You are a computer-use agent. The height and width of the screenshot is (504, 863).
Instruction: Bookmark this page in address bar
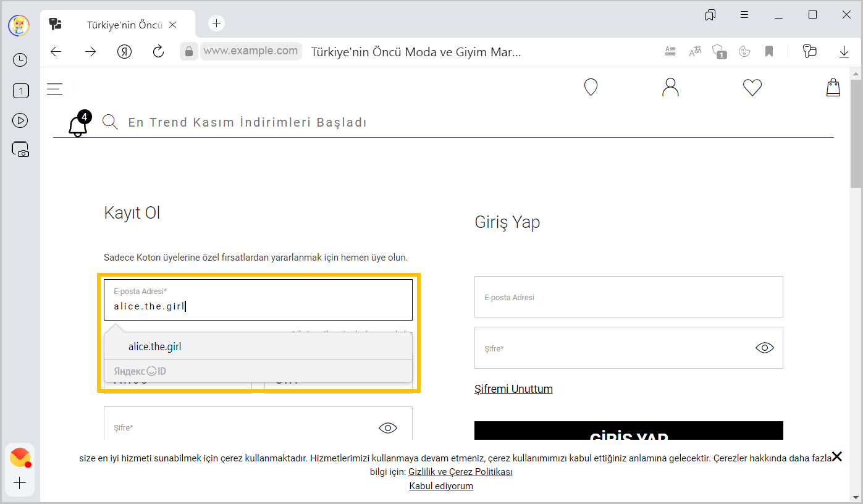click(769, 52)
